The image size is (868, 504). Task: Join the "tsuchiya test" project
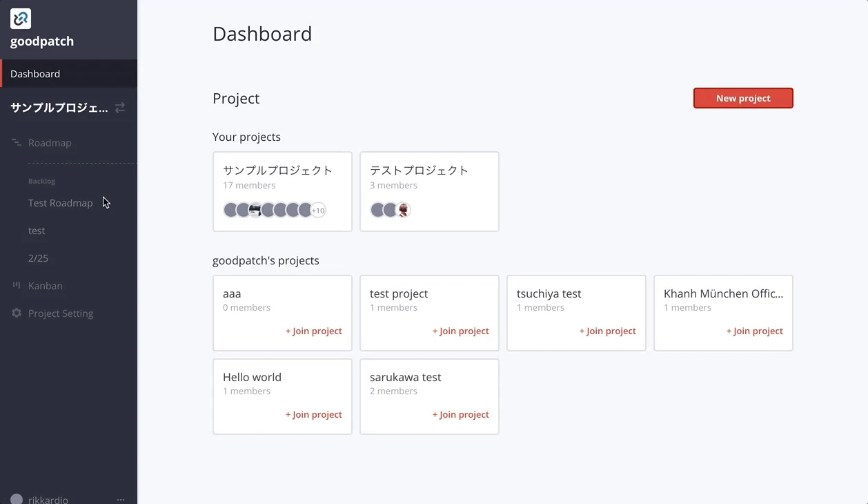coord(608,331)
